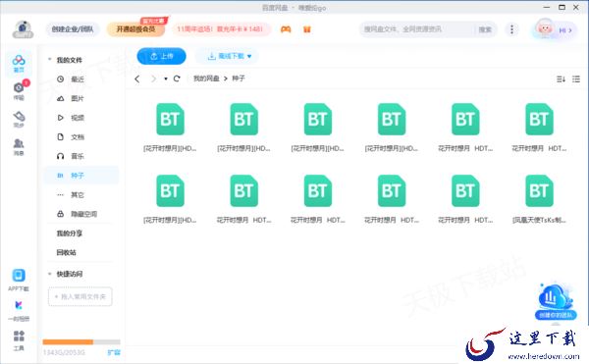Click the Hi > profile expander

click(x=565, y=30)
